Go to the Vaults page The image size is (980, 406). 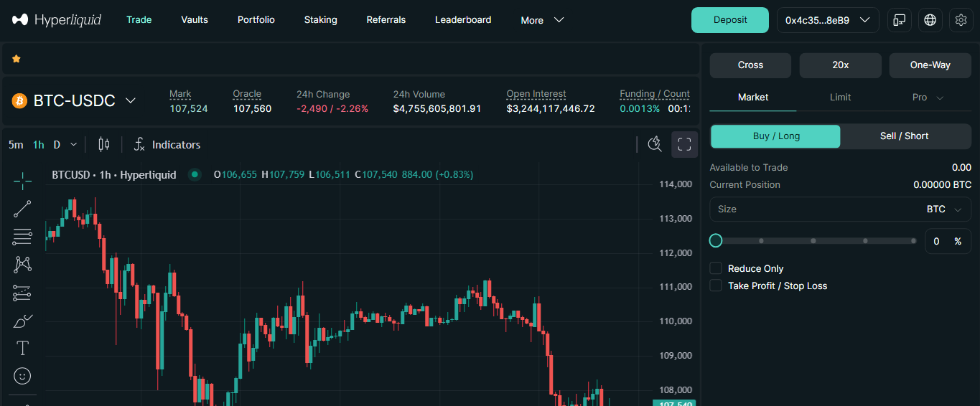[195, 20]
